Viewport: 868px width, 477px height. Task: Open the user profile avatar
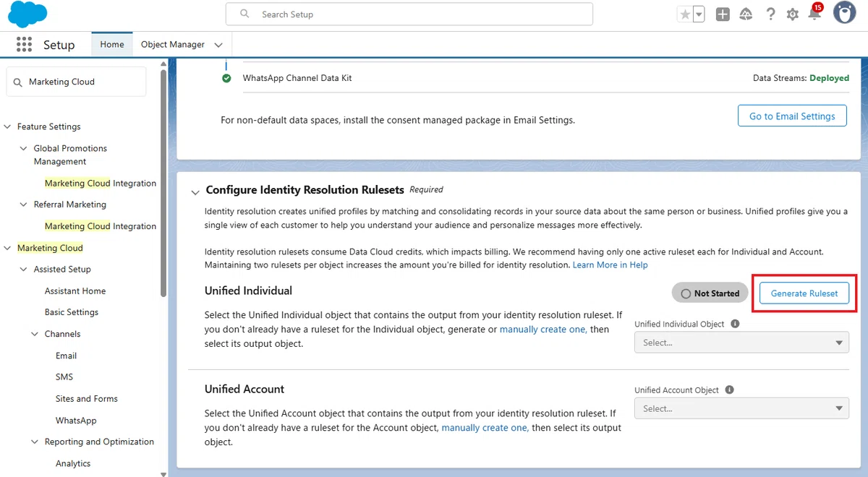844,13
